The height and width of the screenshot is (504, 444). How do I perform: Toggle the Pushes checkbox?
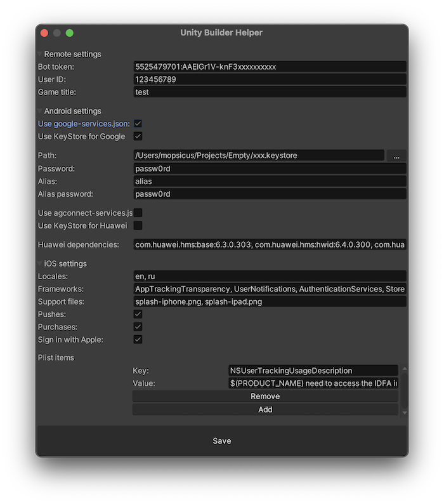point(138,314)
